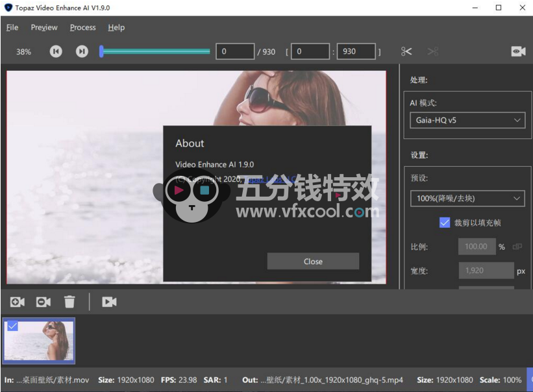This screenshot has width=533, height=392.
Task: Open the Help menu
Action: (116, 27)
